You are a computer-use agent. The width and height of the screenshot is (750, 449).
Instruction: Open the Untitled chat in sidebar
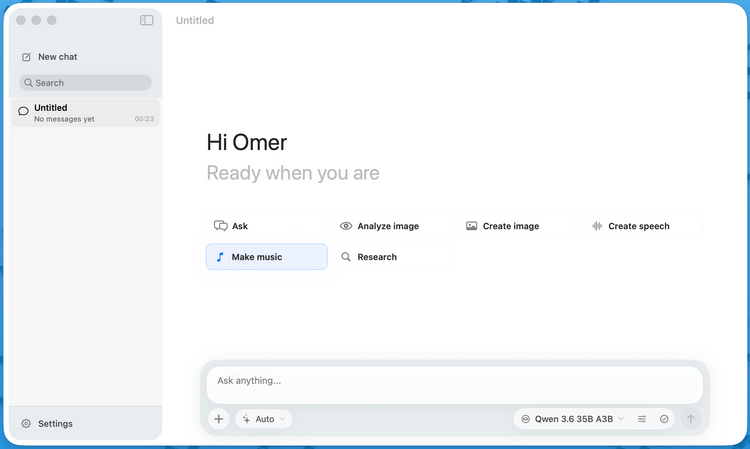[86, 113]
